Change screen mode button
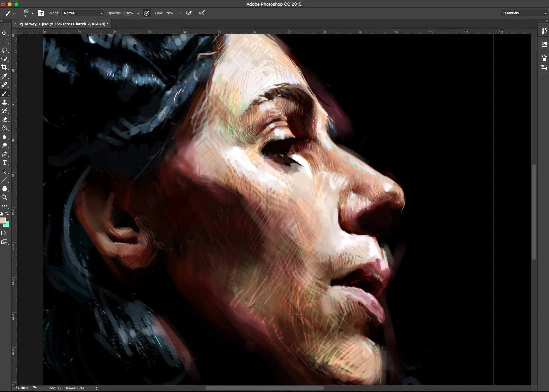 tap(4, 242)
